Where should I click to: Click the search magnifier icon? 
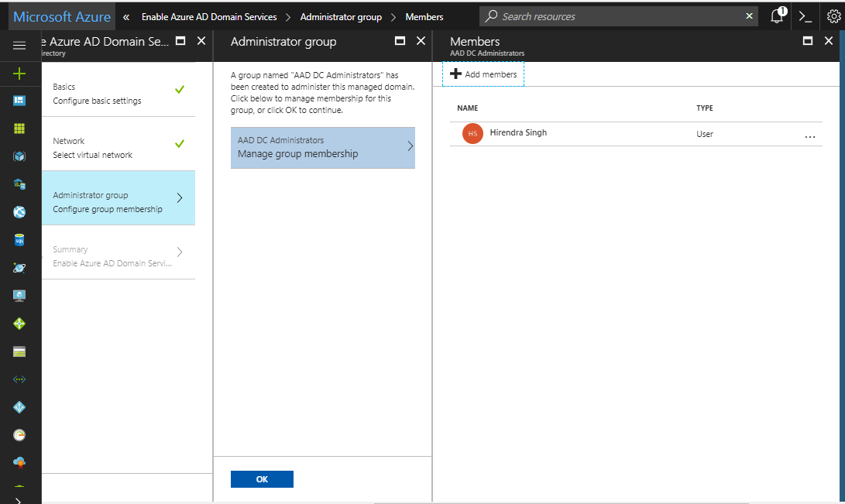click(491, 16)
